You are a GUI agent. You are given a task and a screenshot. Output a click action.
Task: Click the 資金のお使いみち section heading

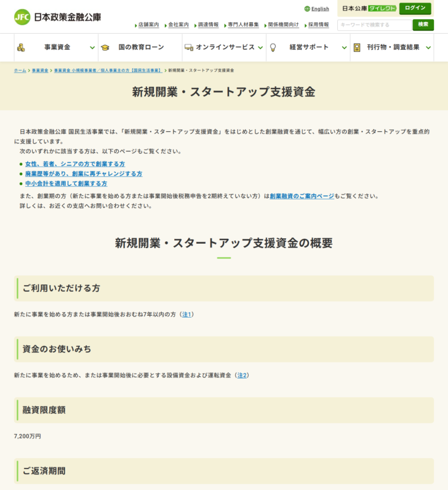tap(57, 349)
